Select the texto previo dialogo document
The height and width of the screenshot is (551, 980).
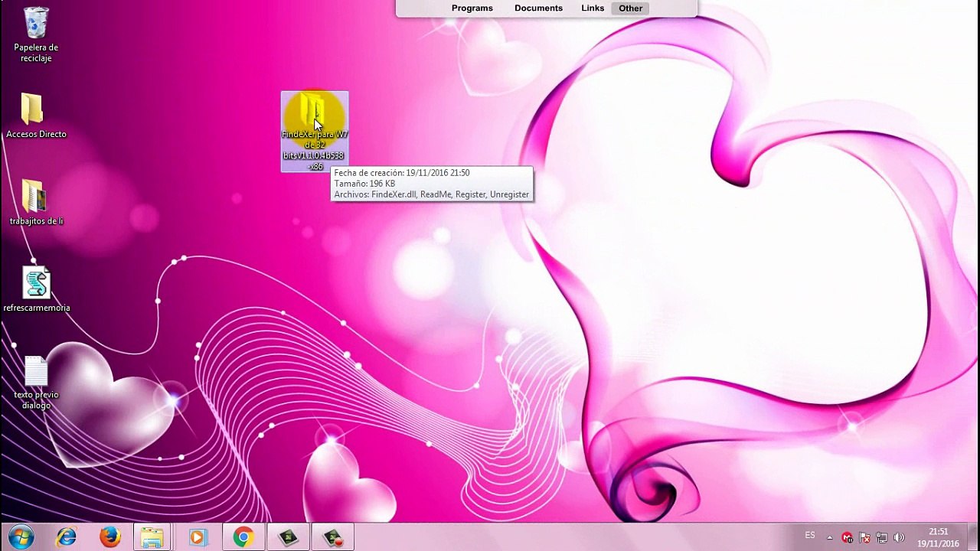coord(36,383)
